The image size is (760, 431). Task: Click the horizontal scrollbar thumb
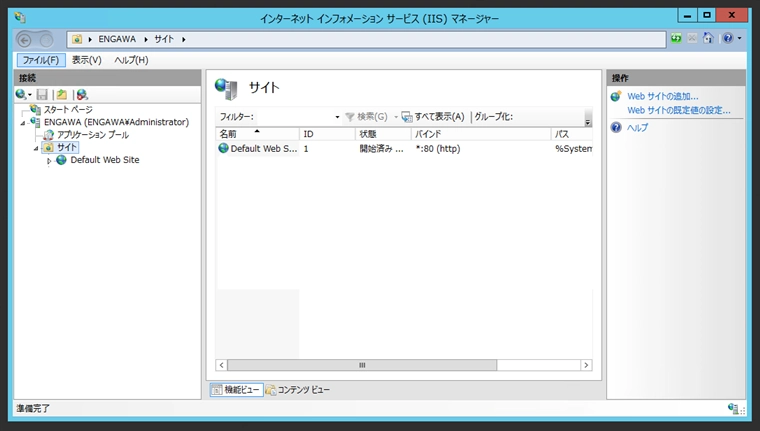[362, 365]
